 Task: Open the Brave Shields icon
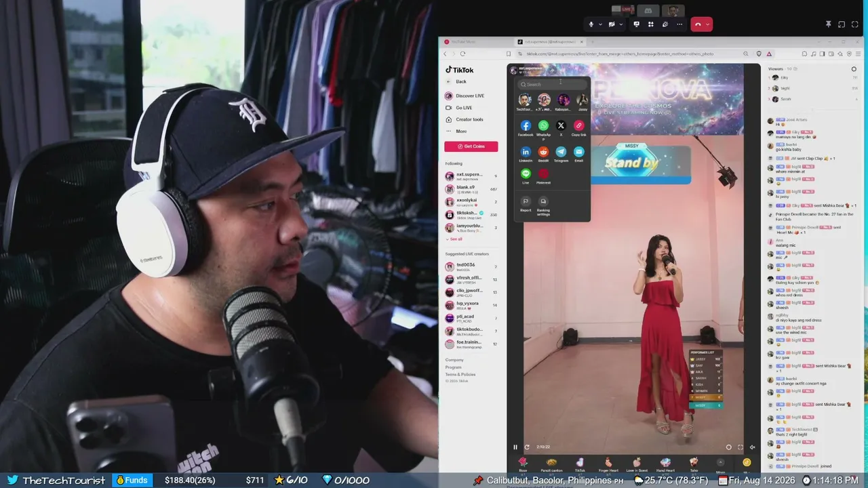click(759, 54)
